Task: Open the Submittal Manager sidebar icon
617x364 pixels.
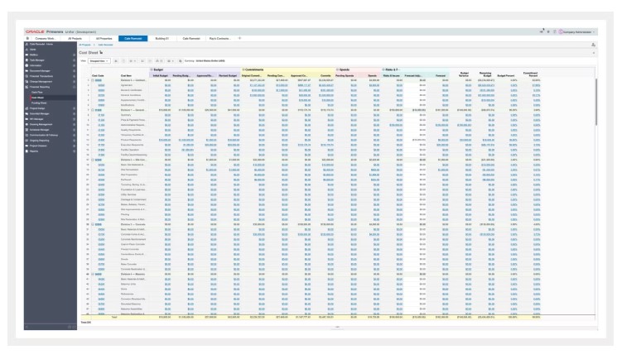Action: point(27,113)
